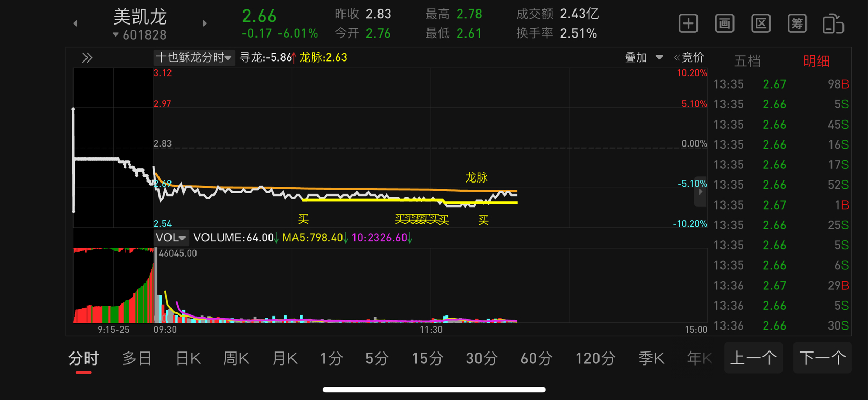This screenshot has width=868, height=401.
Task: Tap 最低 2.61 low price
Action: [469, 33]
